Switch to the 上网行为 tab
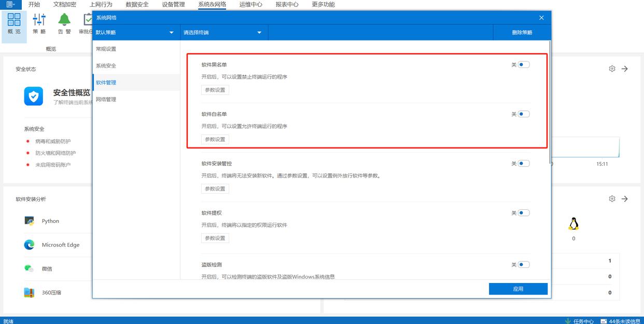The image size is (644, 324). click(101, 4)
